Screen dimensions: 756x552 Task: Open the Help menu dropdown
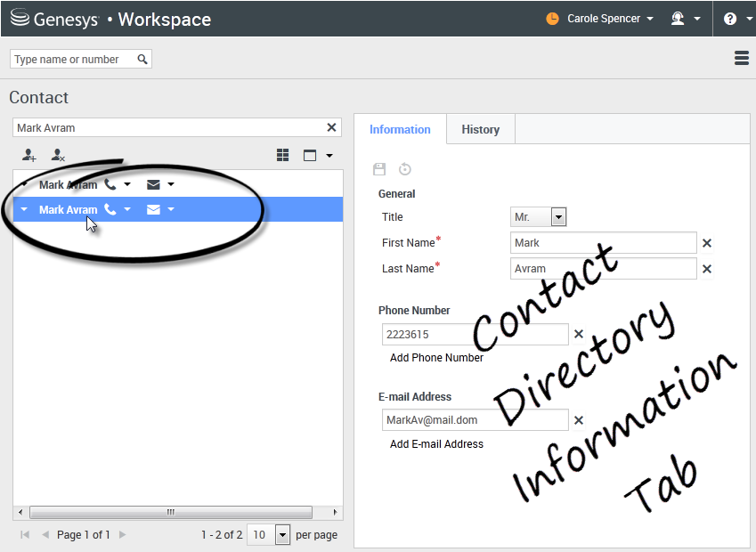point(735,19)
